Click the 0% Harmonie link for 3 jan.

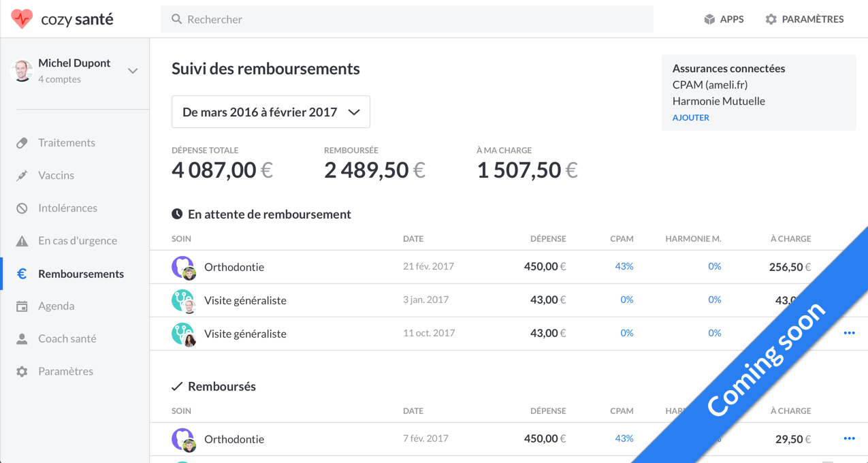(715, 300)
